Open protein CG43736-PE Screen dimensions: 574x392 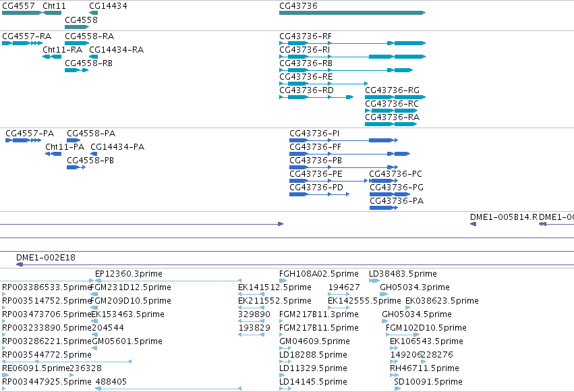[x=328, y=181]
